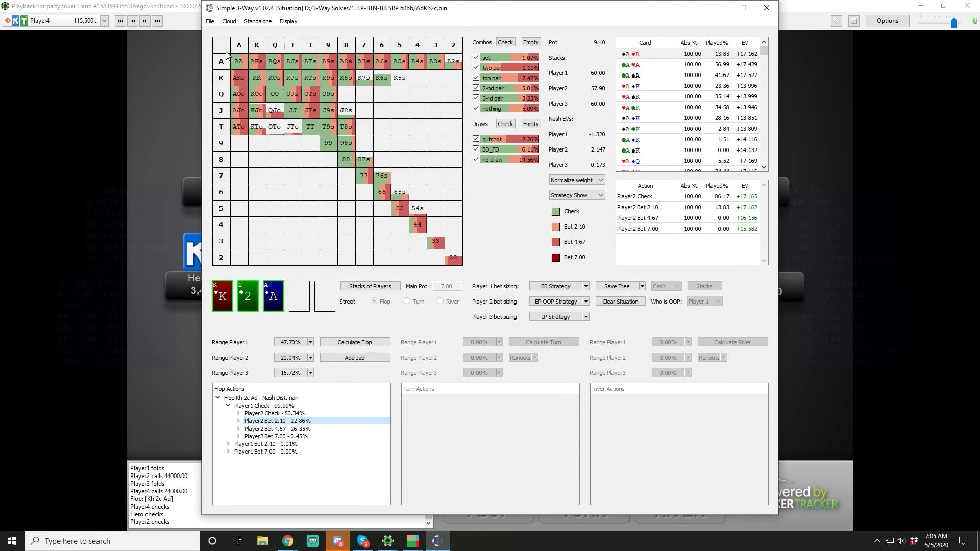Viewport: 980px width, 551px height.
Task: Toggle the 'gutshot' draws checkbox
Action: tap(476, 139)
